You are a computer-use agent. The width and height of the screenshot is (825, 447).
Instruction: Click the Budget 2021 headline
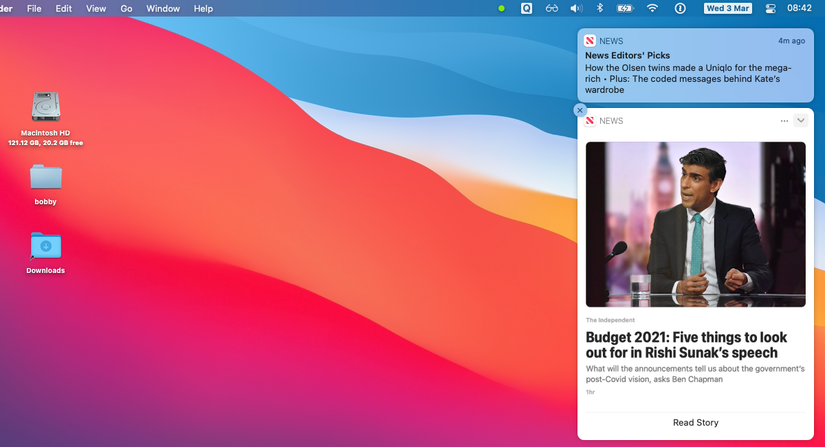(x=687, y=345)
